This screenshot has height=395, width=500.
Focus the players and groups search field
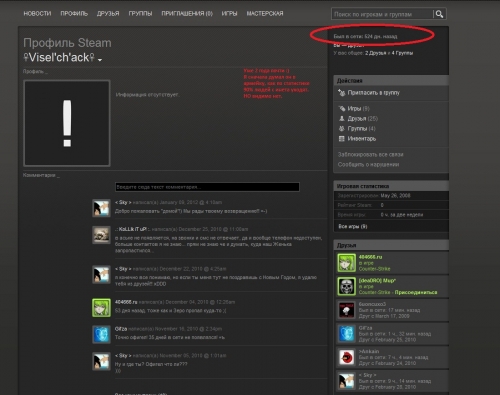tap(382, 14)
